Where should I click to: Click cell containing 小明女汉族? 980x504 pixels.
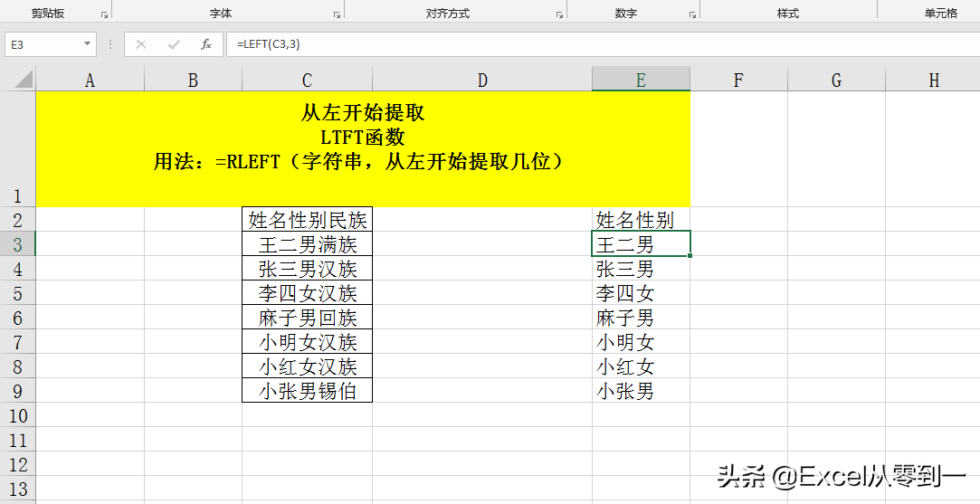(307, 342)
